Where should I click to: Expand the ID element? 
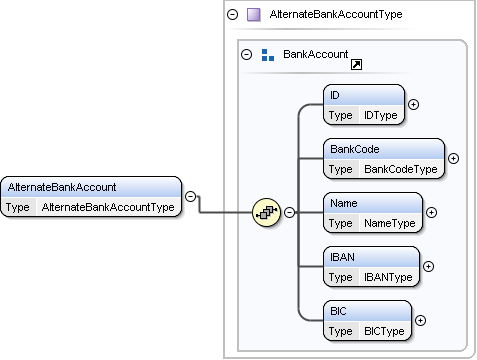pyautogui.click(x=413, y=105)
